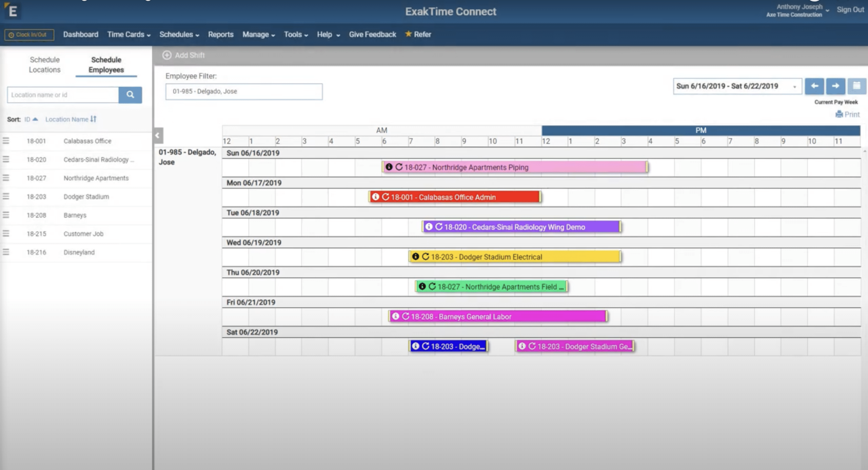Click the drag handle for Calabasas Office

[6, 141]
